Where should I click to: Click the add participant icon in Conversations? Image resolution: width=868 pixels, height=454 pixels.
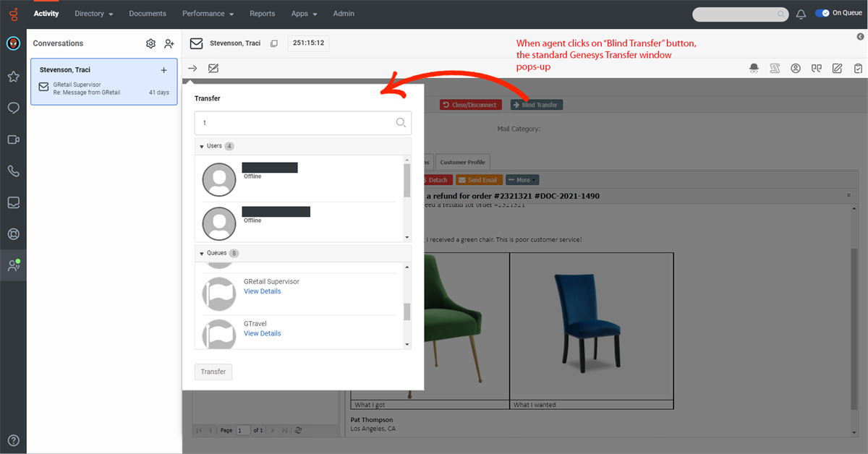[x=169, y=43]
